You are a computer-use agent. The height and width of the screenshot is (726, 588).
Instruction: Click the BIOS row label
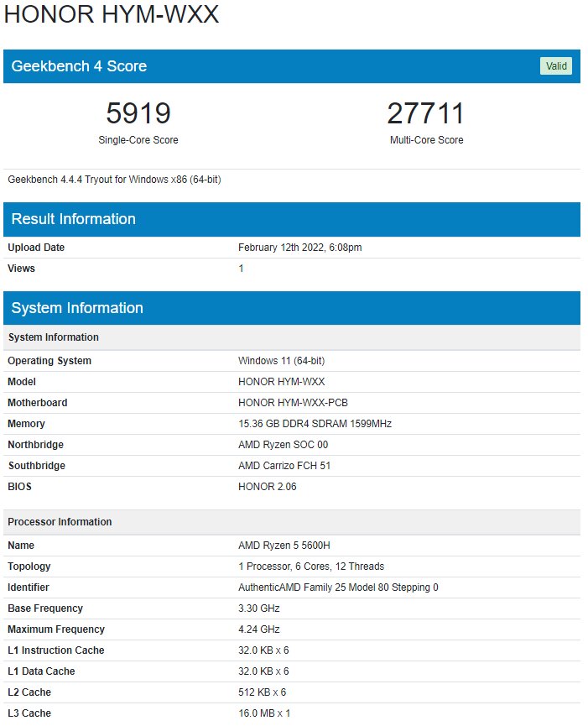click(19, 487)
